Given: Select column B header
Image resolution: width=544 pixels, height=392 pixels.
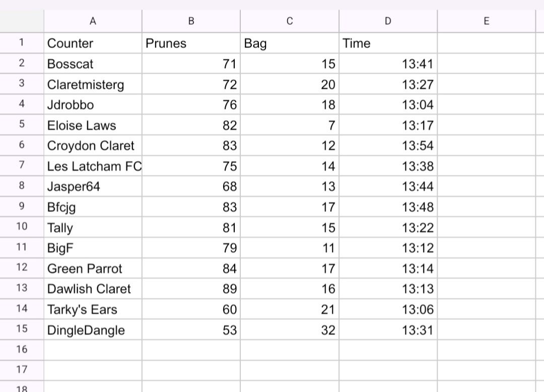Looking at the screenshot, I should tap(191, 21).
